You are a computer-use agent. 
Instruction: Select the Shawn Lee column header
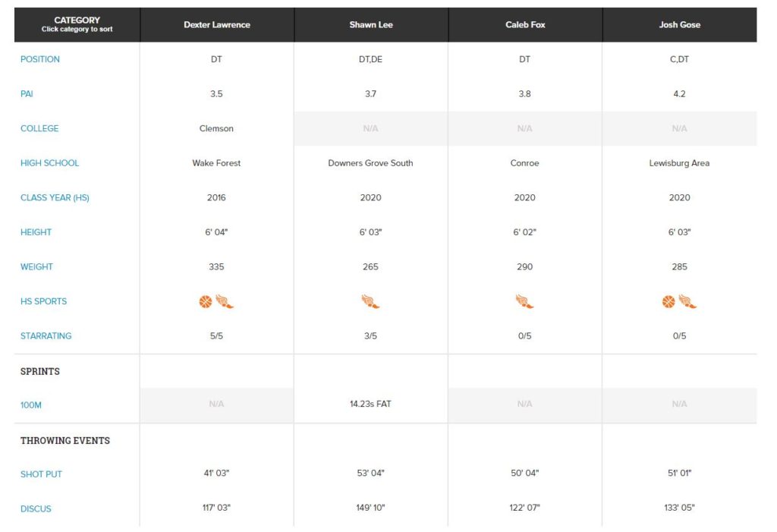pos(370,24)
